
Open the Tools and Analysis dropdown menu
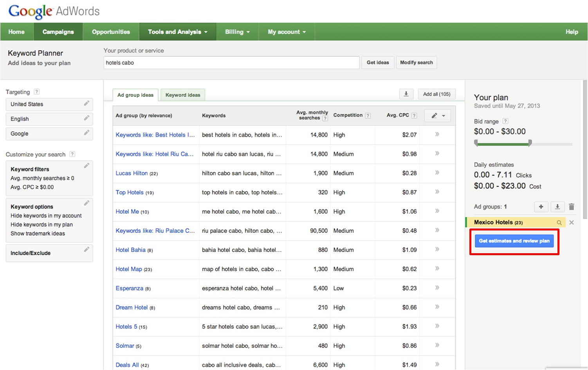pyautogui.click(x=177, y=32)
